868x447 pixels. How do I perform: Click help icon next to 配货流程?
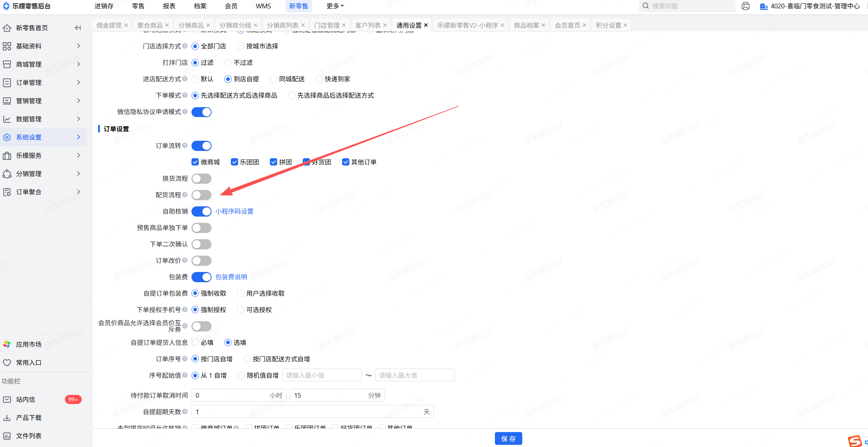pyautogui.click(x=185, y=195)
